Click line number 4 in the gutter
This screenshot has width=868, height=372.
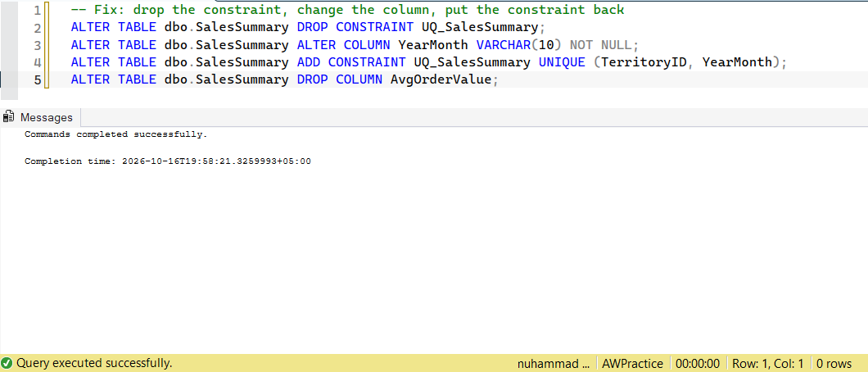[x=37, y=62]
